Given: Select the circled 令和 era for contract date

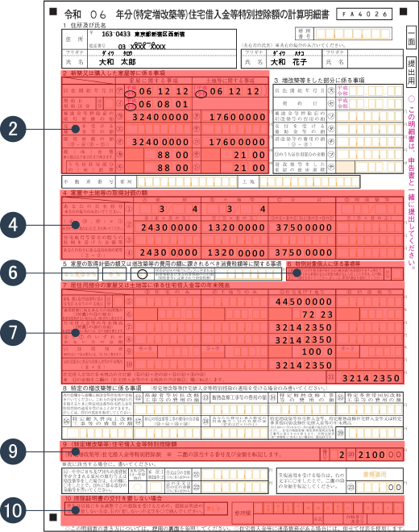Looking at the screenshot, I should coord(130,107).
